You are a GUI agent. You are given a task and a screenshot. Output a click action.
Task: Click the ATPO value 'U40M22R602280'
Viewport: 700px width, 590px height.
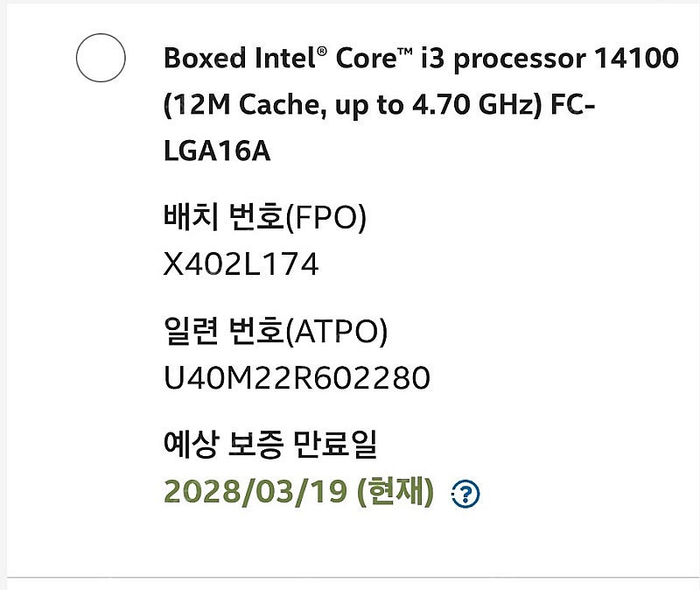pyautogui.click(x=297, y=378)
